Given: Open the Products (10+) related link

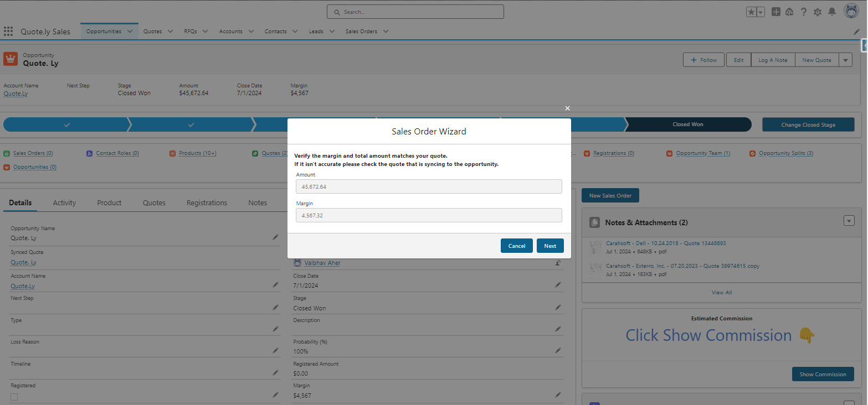Looking at the screenshot, I should click(x=198, y=153).
